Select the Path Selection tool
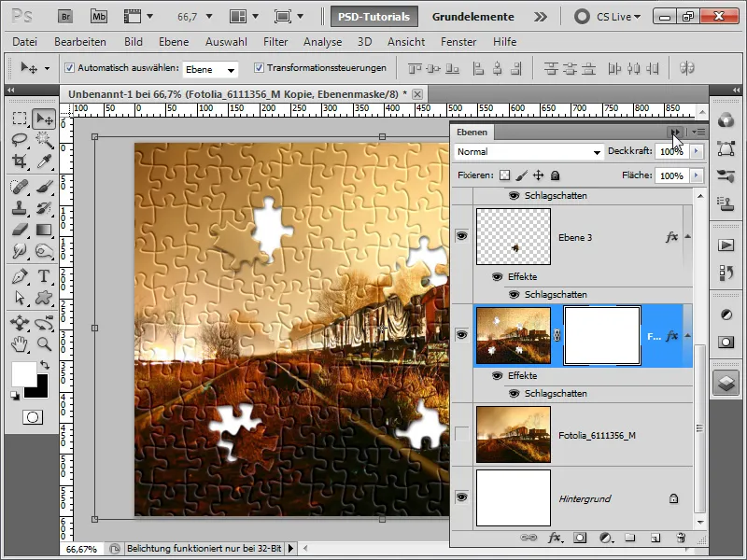This screenshot has height=560, width=747. (x=20, y=298)
